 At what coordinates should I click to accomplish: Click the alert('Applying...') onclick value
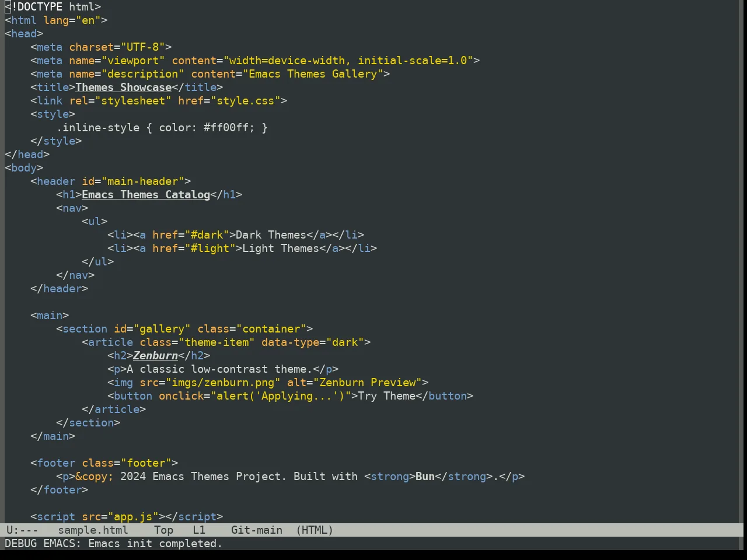[x=281, y=396]
